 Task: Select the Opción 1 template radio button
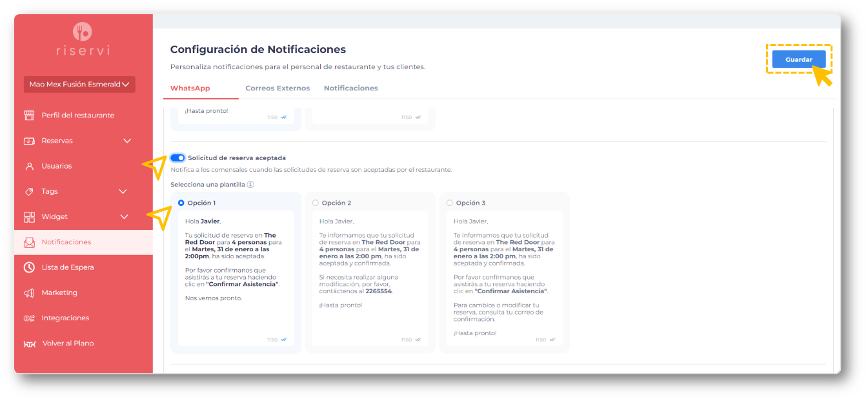[181, 203]
